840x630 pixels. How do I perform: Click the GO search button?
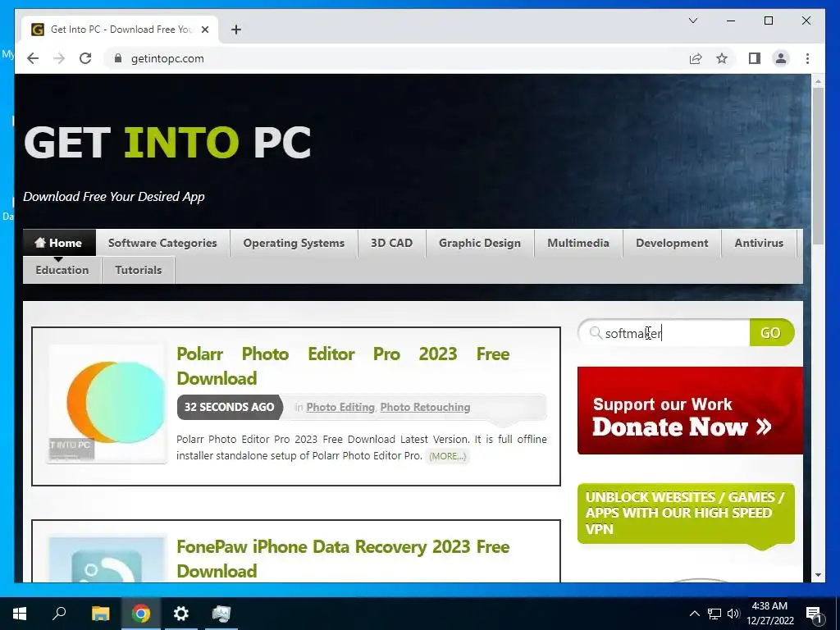(x=771, y=333)
